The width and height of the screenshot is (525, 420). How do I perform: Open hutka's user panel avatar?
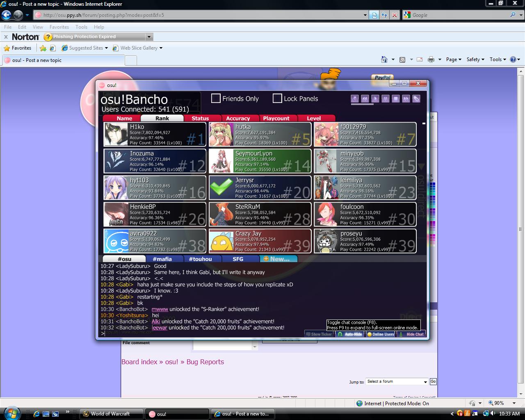[221, 135]
